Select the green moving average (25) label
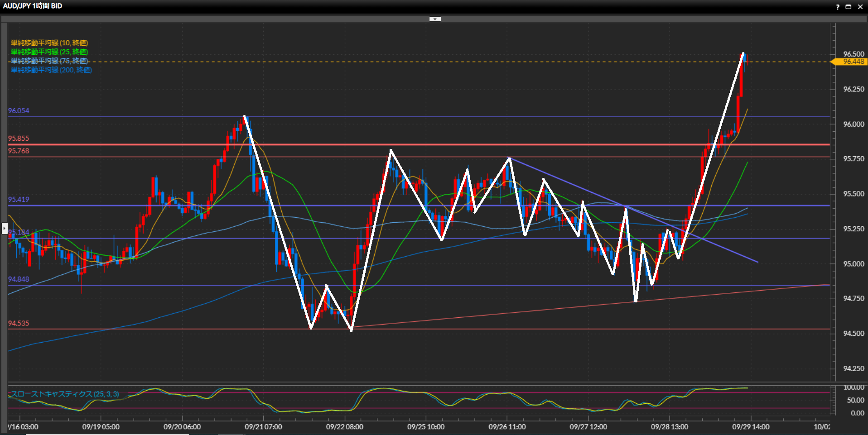868x435 pixels. pyautogui.click(x=49, y=52)
